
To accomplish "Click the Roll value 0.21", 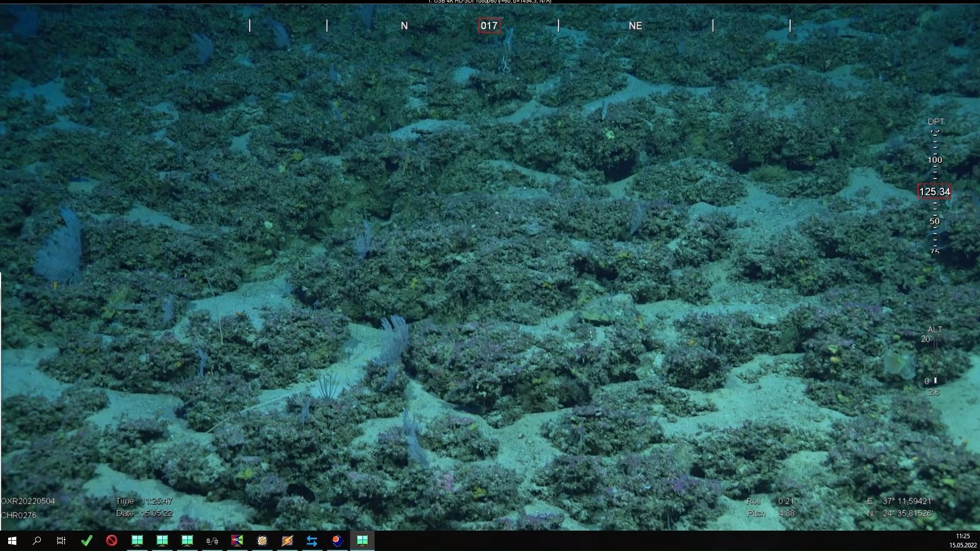I will [786, 501].
